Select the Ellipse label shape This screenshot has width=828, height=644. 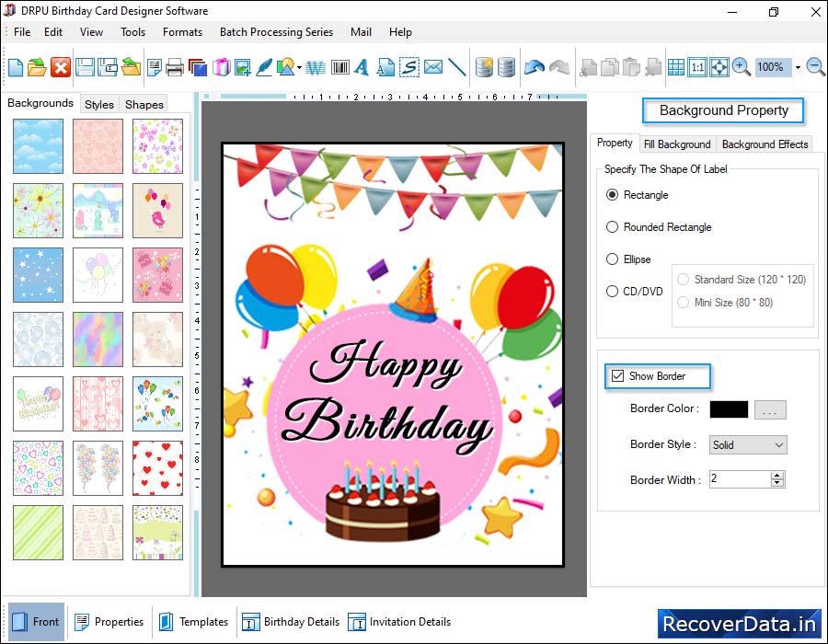point(613,259)
